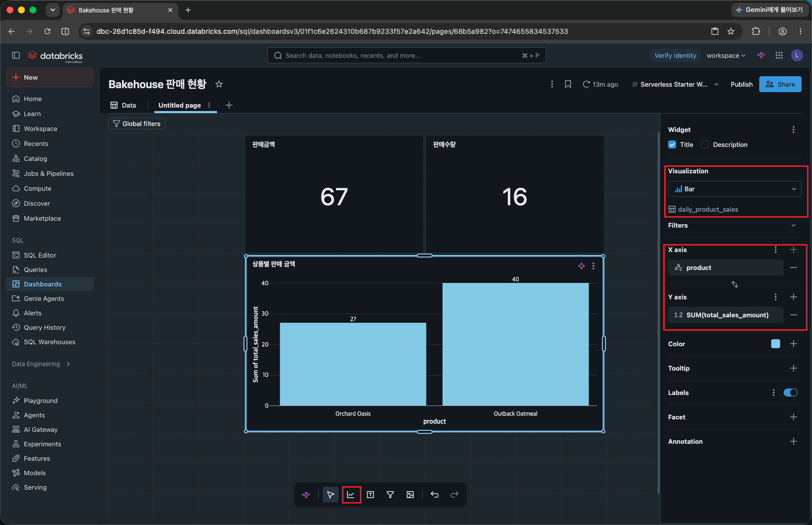
Task: Open the Bar visualization type dropdown
Action: pyautogui.click(x=735, y=189)
